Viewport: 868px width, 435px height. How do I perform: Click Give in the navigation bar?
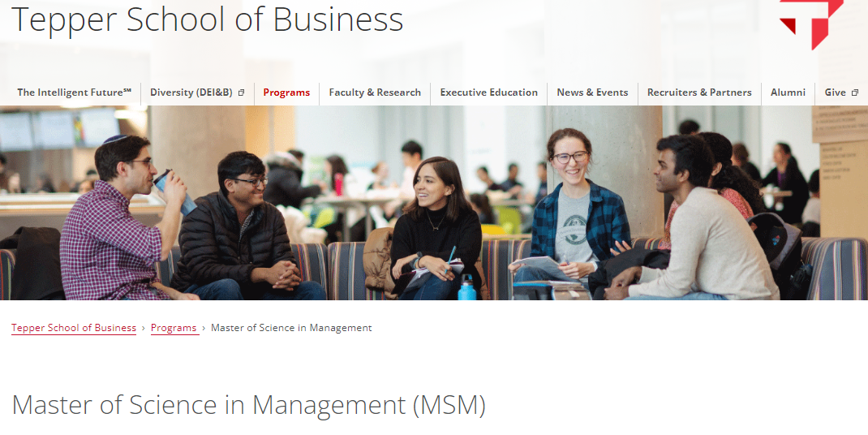pos(835,93)
